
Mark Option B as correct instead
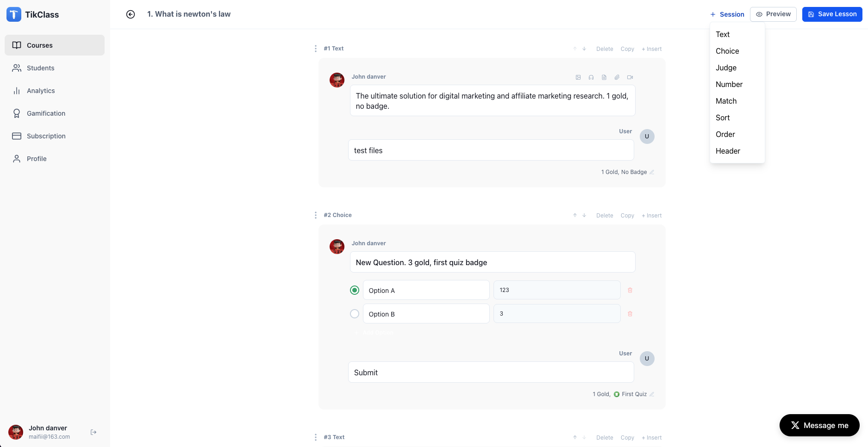[x=355, y=314]
